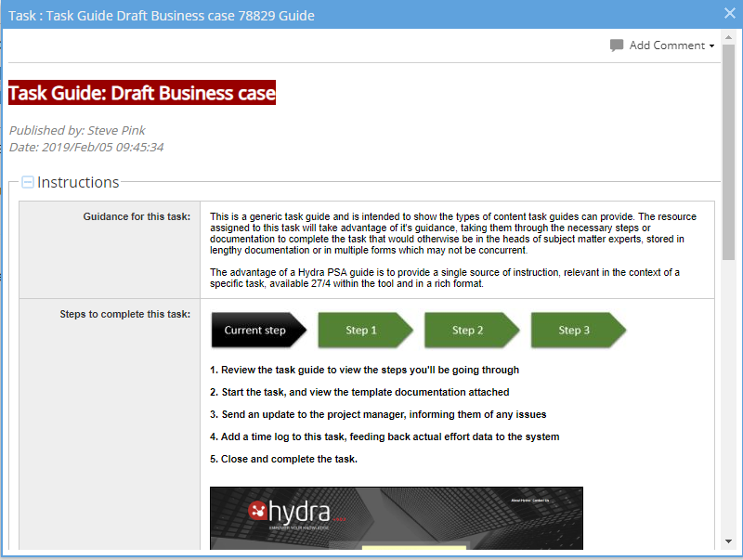
Task: Select the Current step black arrow
Action: [x=259, y=331]
